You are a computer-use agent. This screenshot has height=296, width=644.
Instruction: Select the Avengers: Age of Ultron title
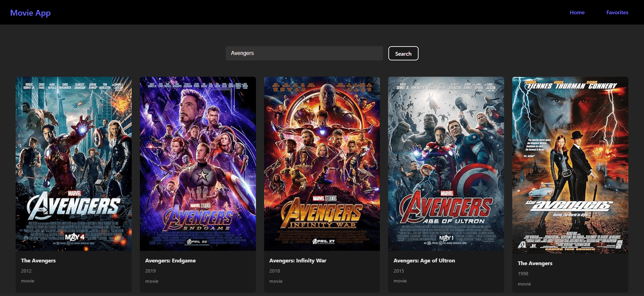(424, 261)
